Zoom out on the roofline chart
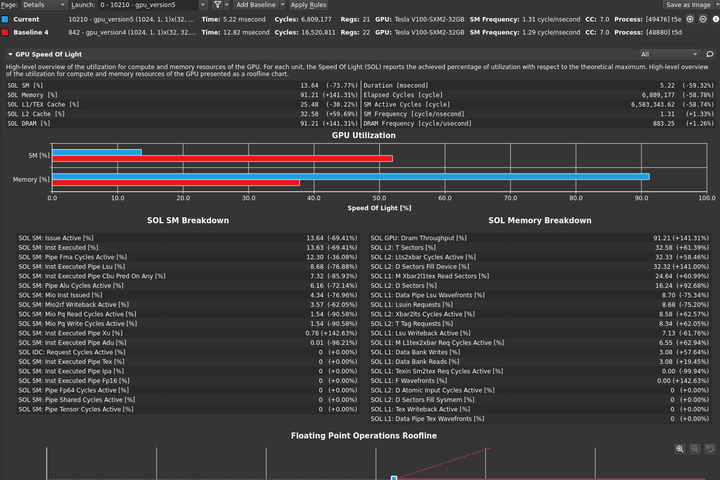Image resolution: width=720 pixels, height=480 pixels. point(695,449)
